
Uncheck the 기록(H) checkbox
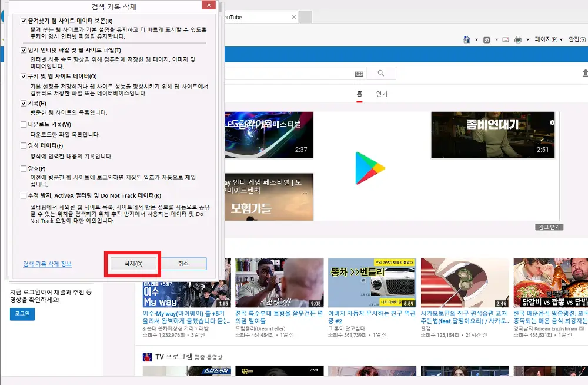coord(24,103)
